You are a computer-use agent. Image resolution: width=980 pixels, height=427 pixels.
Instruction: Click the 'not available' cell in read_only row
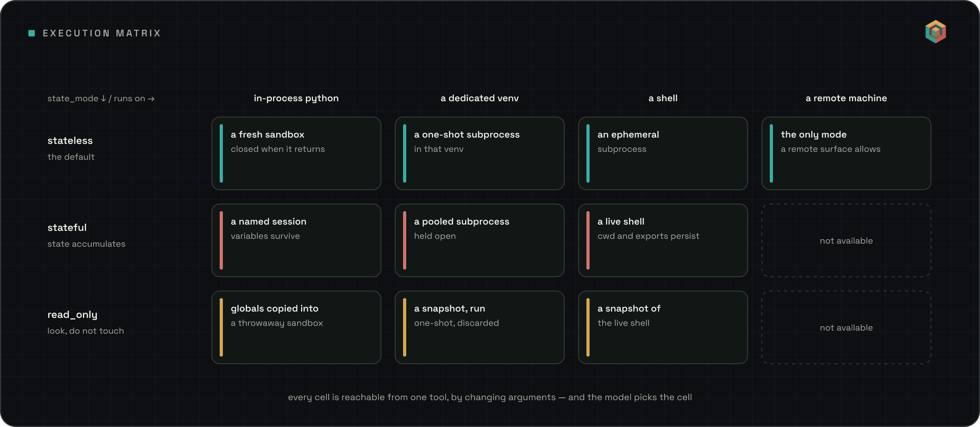tap(846, 327)
